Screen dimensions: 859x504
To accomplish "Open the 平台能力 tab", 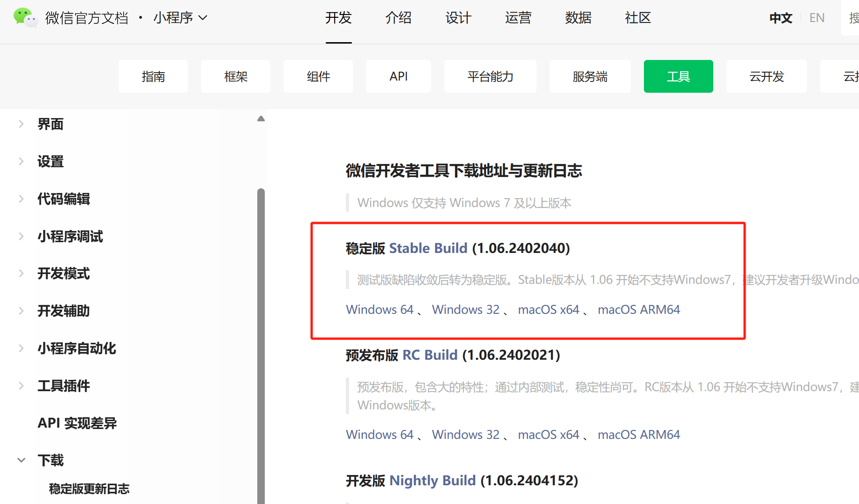I will 490,76.
